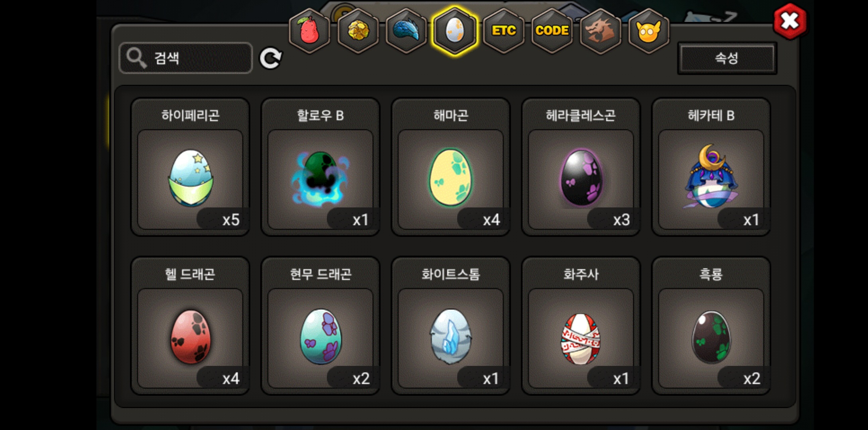
Task: Select the 하이페리곤 starry egg
Action: [x=190, y=167]
